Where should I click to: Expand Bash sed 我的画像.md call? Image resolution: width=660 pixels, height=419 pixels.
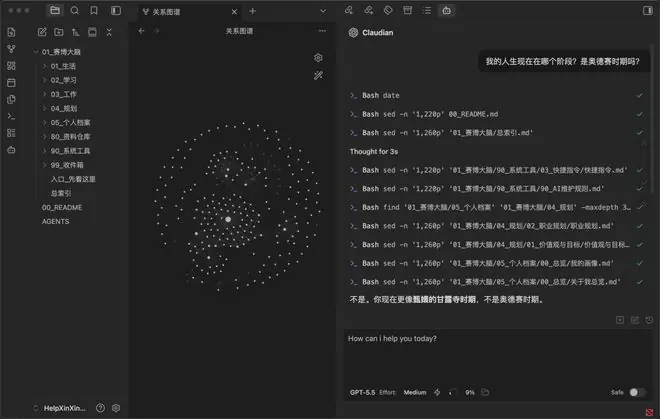point(497,263)
